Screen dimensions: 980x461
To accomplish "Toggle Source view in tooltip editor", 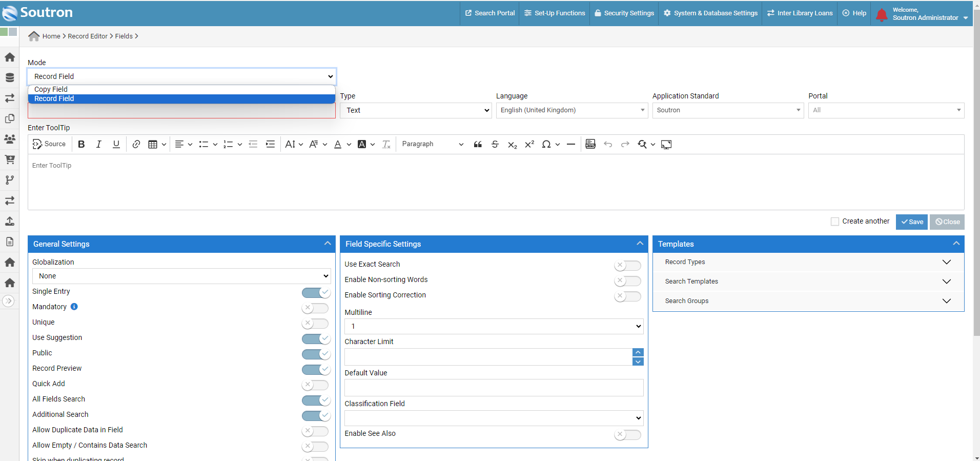I will 49,144.
